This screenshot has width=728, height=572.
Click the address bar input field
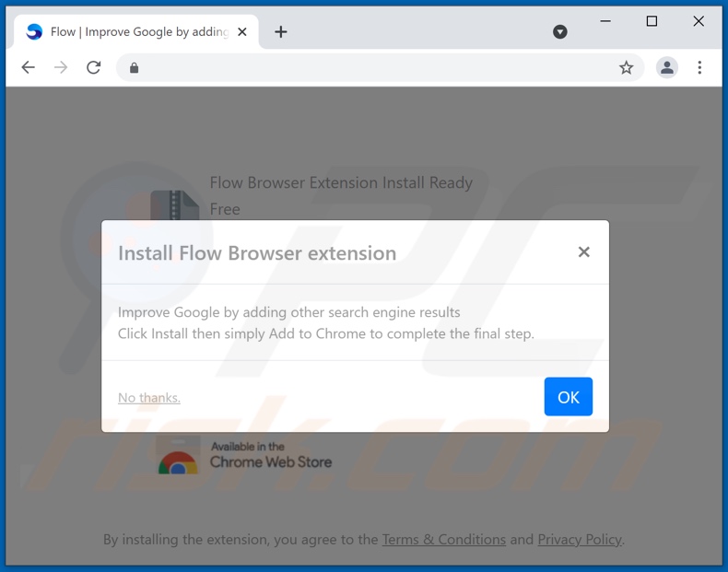point(379,68)
